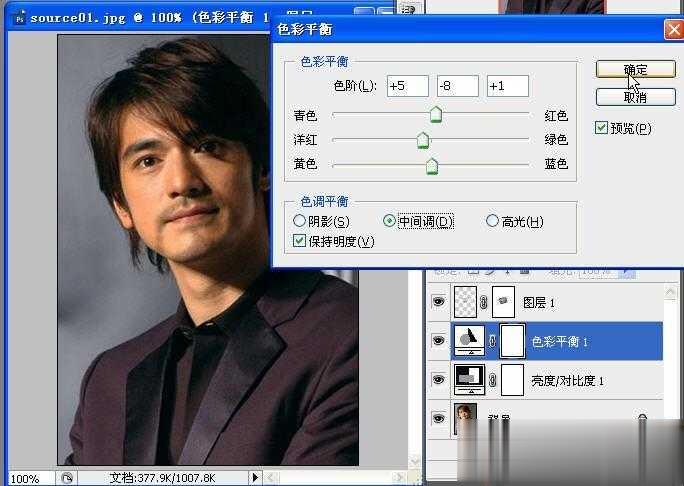684x486 pixels.
Task: Select the 色彩平衡 1 layer name
Action: coord(560,341)
